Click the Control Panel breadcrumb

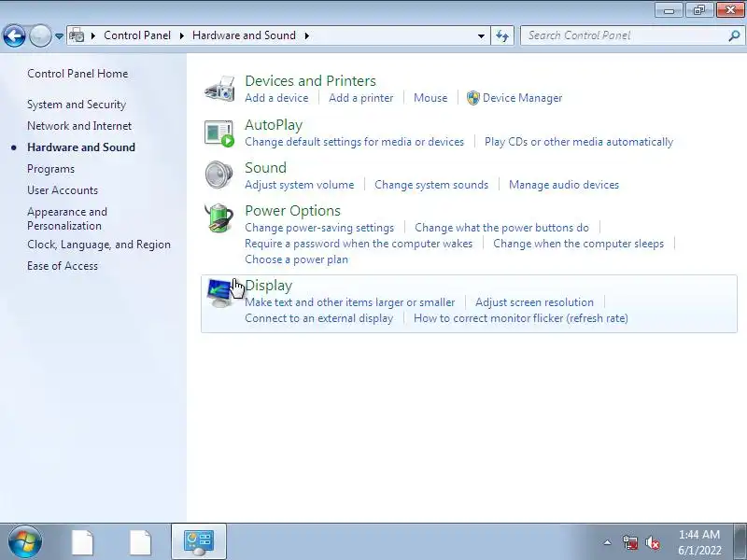pyautogui.click(x=136, y=35)
